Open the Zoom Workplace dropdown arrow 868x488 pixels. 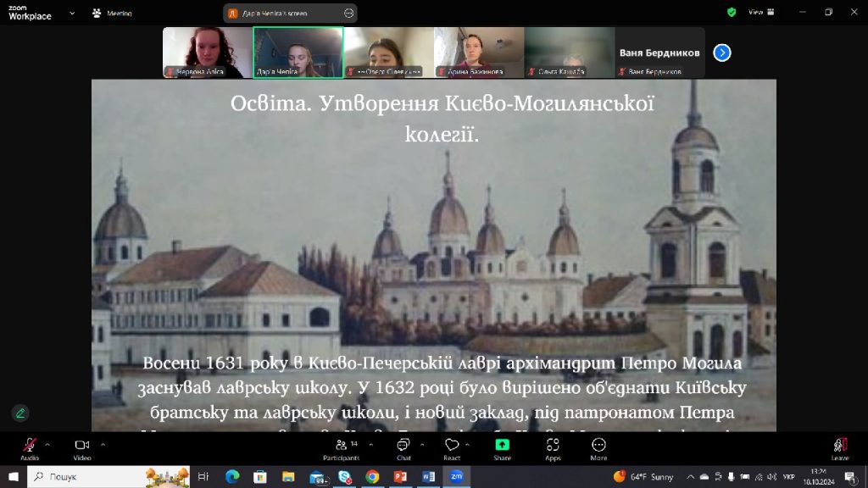tap(72, 14)
